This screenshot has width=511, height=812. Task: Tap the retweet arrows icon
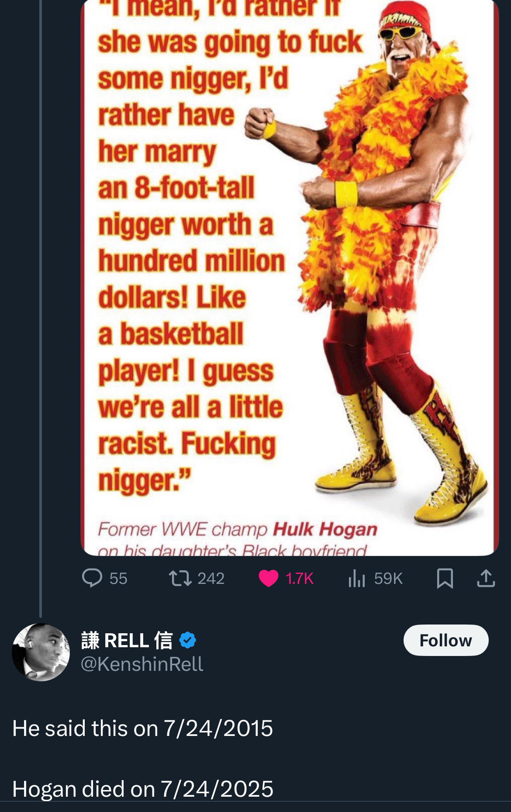pos(180,578)
